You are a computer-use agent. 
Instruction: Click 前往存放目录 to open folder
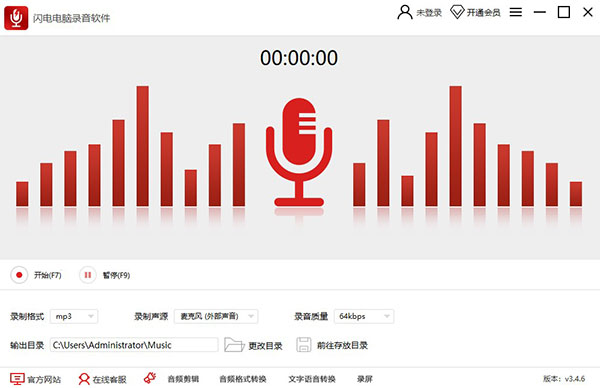click(342, 346)
